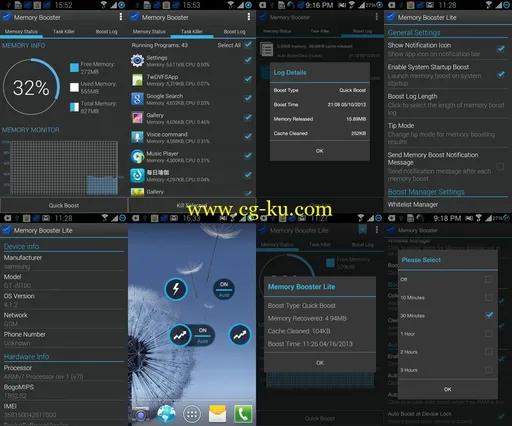Enable Send Memory Boost Notification Message checkbox
Image resolution: width=512 pixels, height=426 pixels.
click(x=500, y=166)
